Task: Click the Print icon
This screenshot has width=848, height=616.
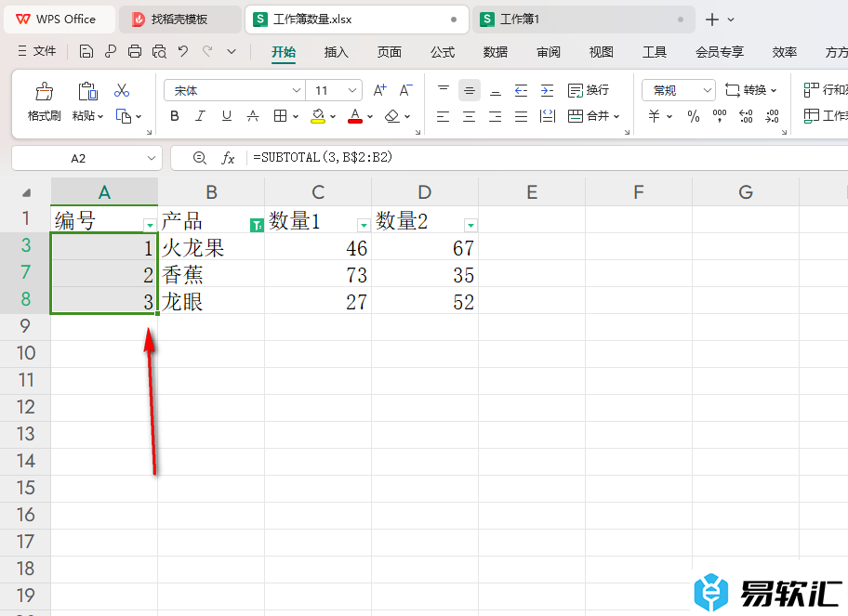Action: [135, 51]
